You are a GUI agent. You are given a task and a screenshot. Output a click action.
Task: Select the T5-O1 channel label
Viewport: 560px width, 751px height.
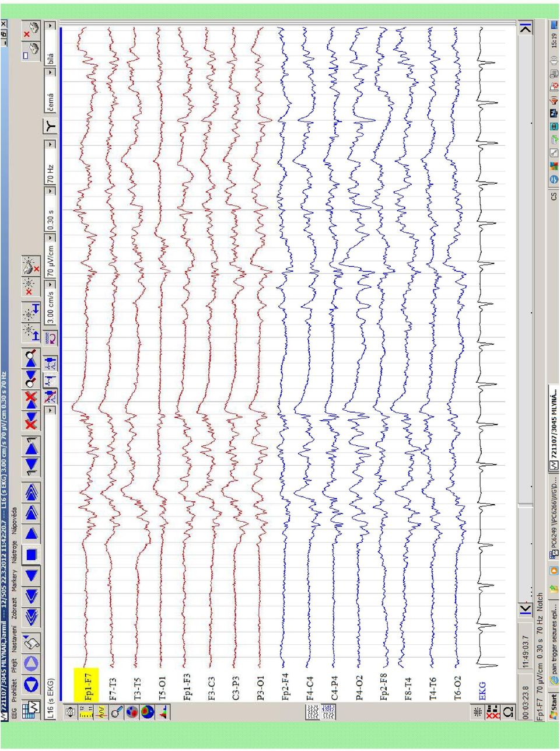pos(163,689)
